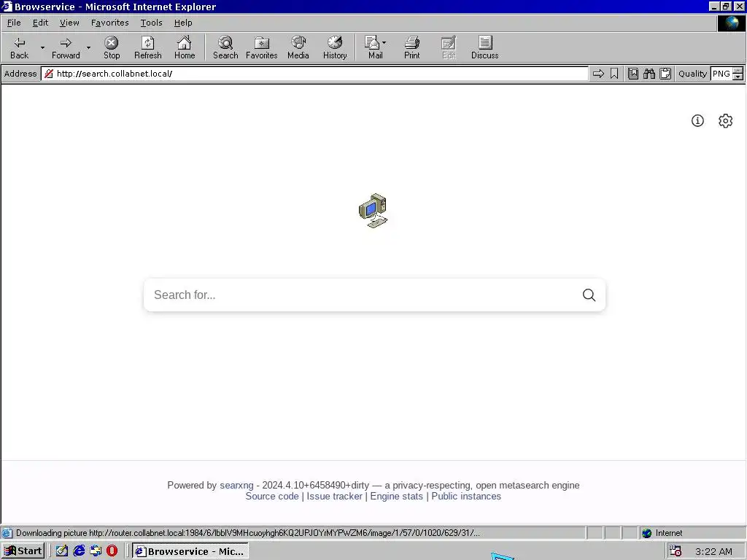Screen dimensions: 747x560
Task: Launch Opera from quick launch
Action: pos(112,551)
